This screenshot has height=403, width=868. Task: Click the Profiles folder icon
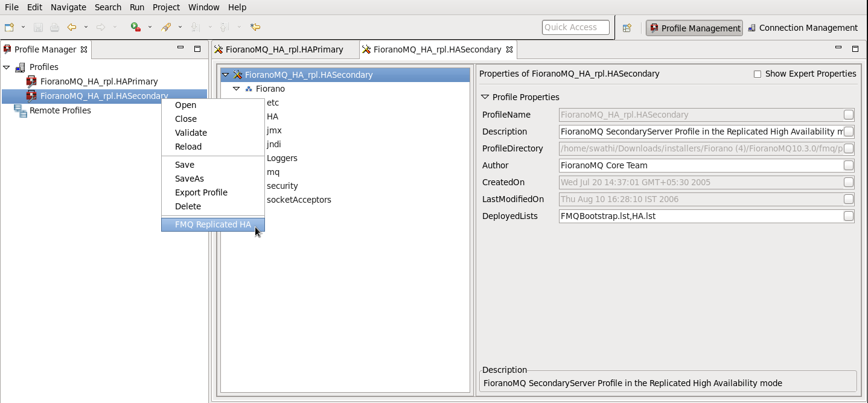coord(20,67)
